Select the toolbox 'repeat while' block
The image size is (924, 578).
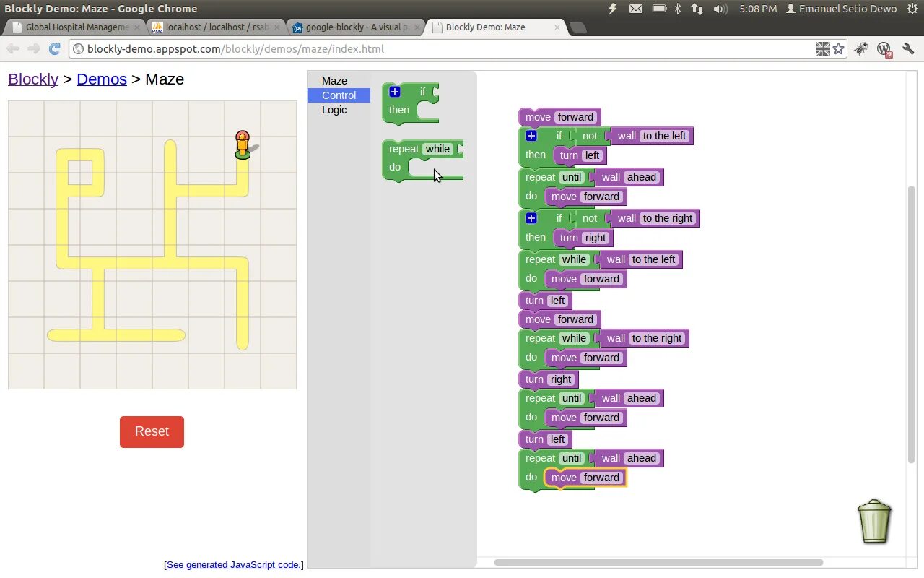click(422, 159)
